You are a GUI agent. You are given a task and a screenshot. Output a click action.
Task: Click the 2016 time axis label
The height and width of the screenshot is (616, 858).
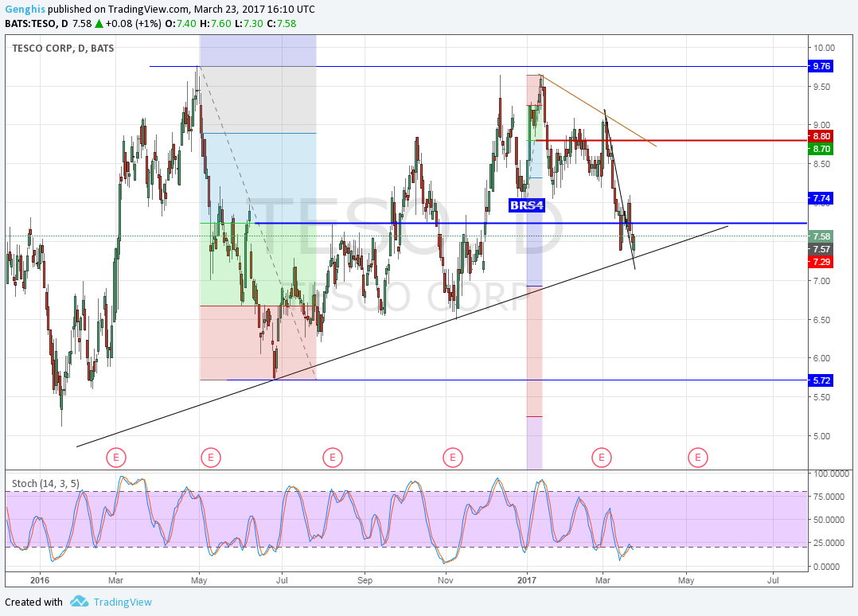(x=40, y=580)
